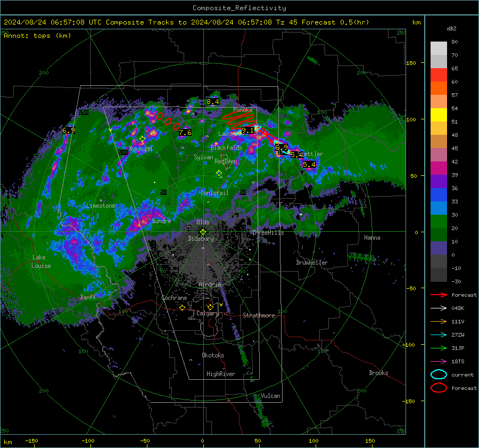Click the Innisfail location label
The image size is (479, 448).
click(214, 193)
